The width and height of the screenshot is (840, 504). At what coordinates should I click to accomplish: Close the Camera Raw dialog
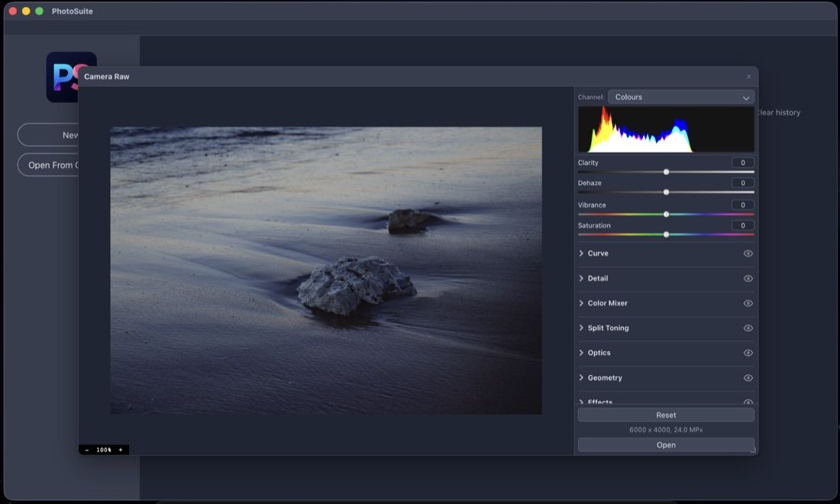tap(748, 76)
